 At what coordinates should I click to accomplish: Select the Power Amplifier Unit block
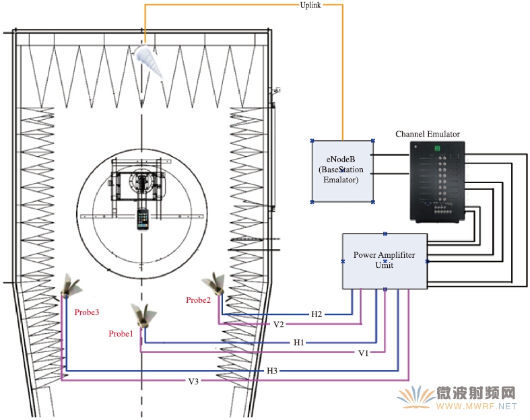click(x=385, y=261)
